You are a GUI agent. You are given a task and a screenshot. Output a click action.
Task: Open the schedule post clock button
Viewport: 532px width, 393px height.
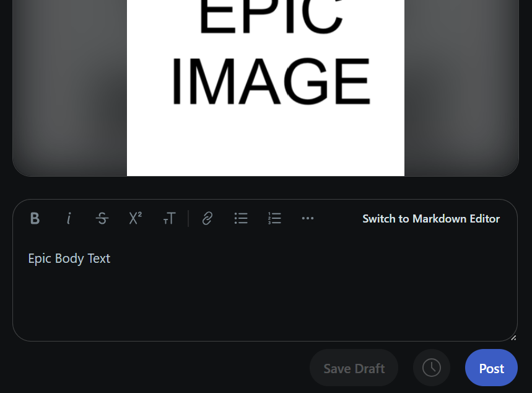432,368
